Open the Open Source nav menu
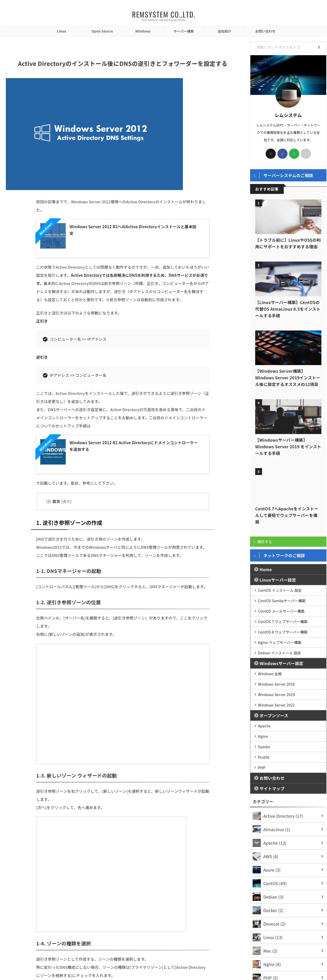Viewport: 327px width, 980px height. point(102,31)
